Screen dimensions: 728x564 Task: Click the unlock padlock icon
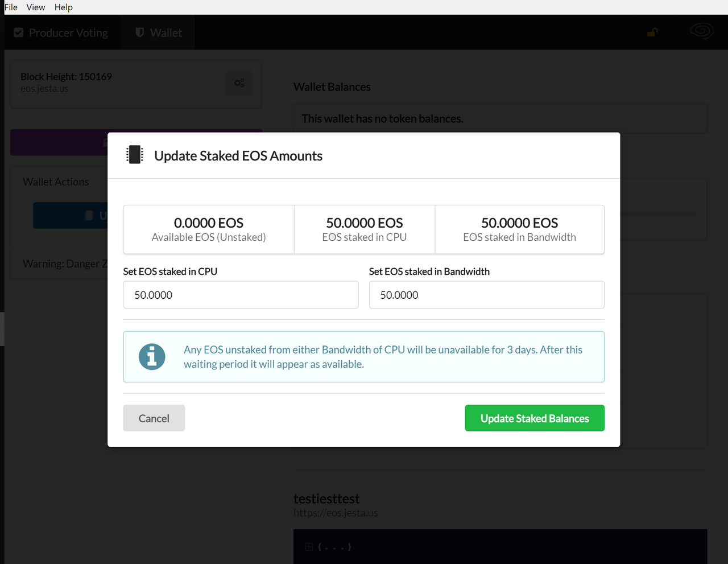(652, 32)
